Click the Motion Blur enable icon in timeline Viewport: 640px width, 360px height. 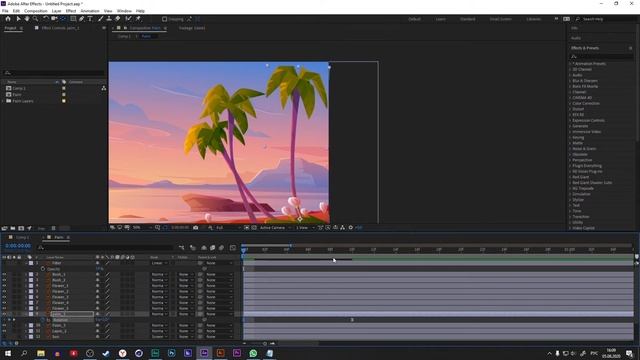pos(221,247)
